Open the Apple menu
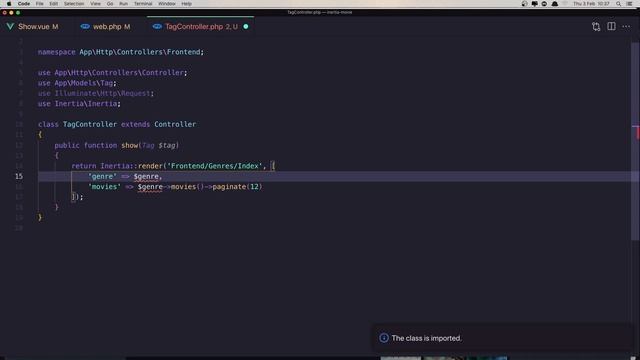The height and width of the screenshot is (360, 640). pos(9,4)
